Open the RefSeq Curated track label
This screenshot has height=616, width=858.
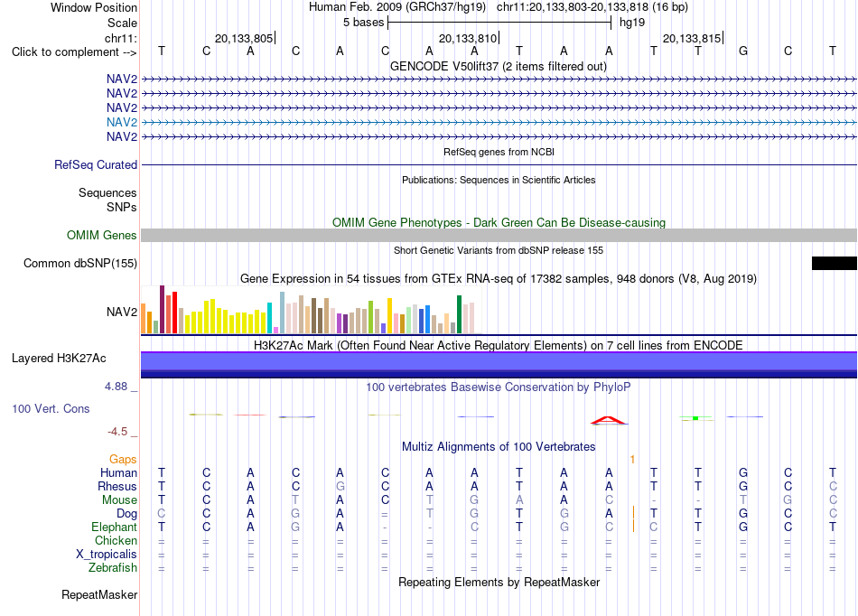pos(96,164)
